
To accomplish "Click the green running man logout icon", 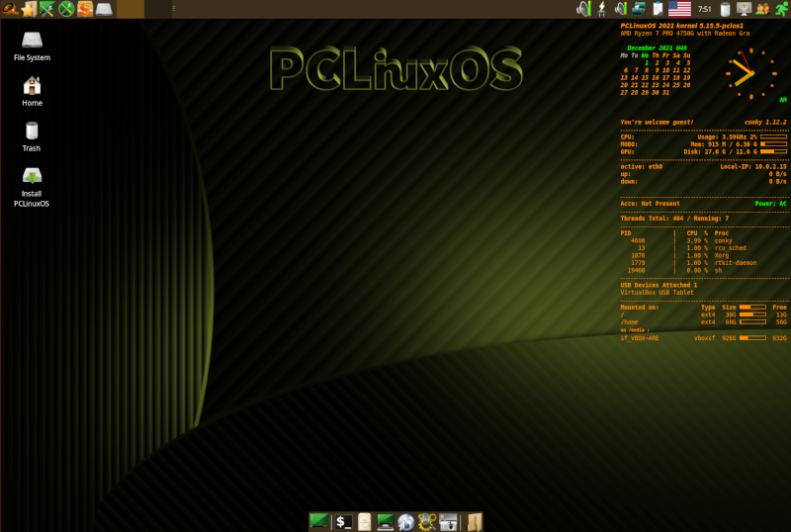I will 780,9.
